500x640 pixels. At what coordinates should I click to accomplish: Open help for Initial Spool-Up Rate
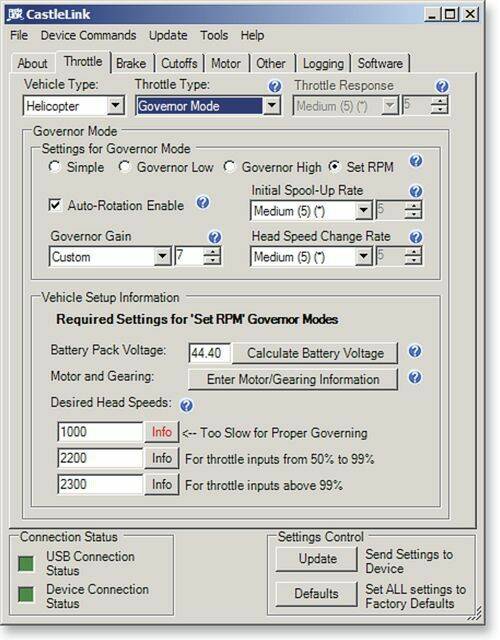click(x=416, y=191)
